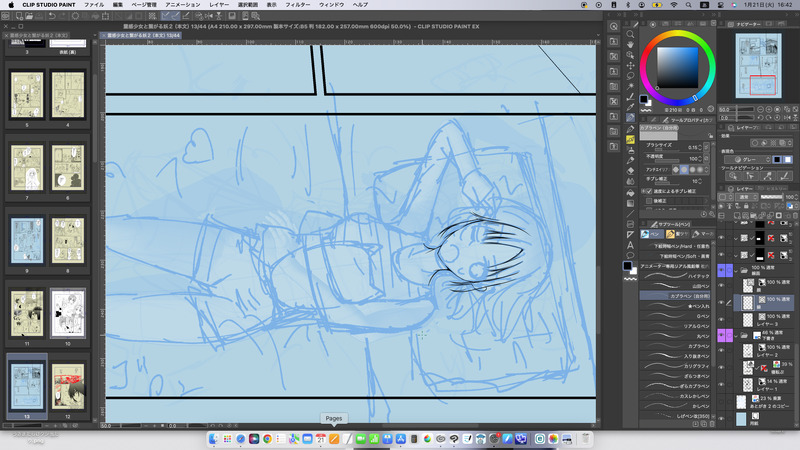Viewport: 800px width, 450px height.
Task: Click the 不透明度 value stepper
Action: coord(700,159)
